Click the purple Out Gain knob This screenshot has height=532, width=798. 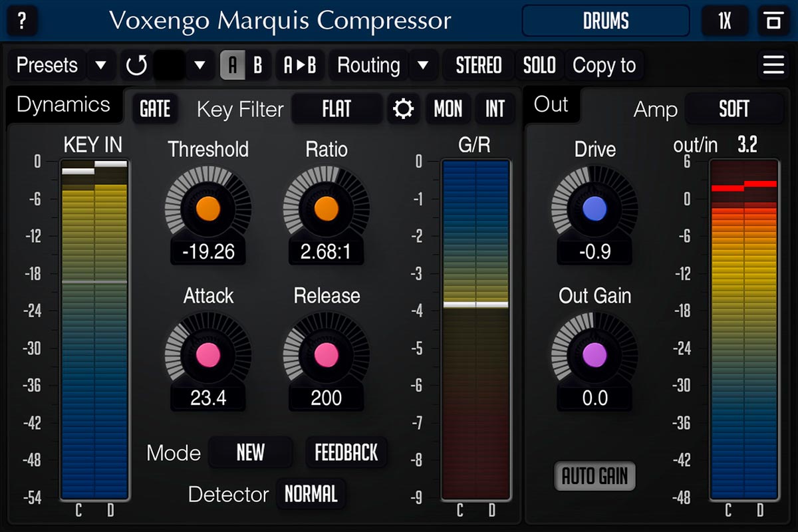pos(595,354)
